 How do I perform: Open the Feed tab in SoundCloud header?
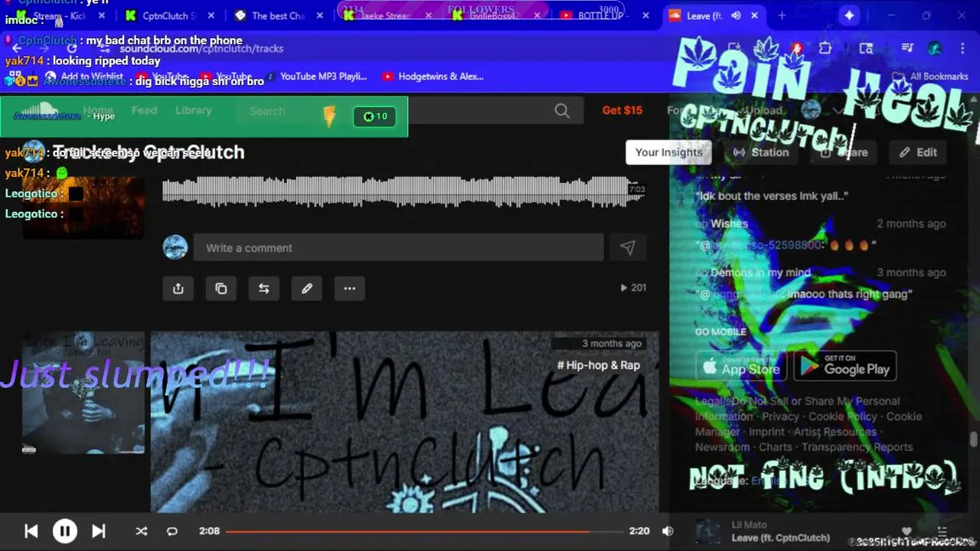coord(144,111)
